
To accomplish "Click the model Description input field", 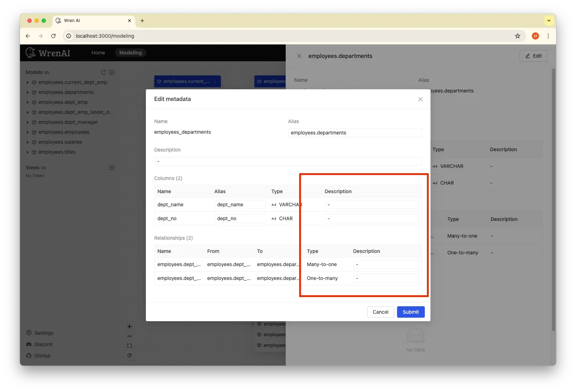I will (287, 161).
